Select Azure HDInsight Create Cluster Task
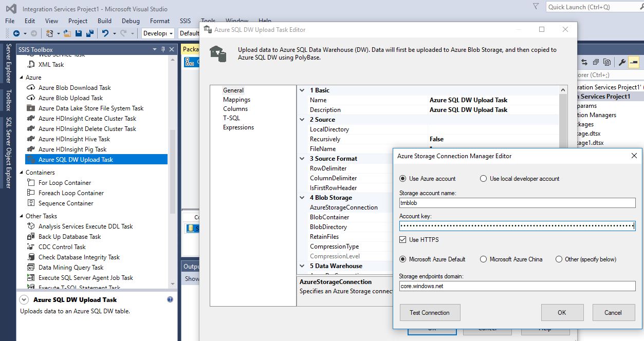Image resolution: width=644 pixels, height=341 pixels. click(x=87, y=119)
